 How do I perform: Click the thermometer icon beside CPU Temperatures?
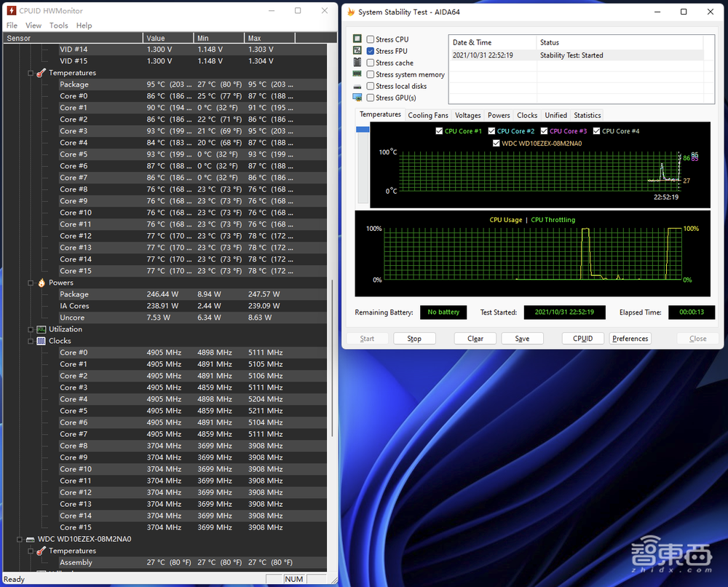click(41, 73)
